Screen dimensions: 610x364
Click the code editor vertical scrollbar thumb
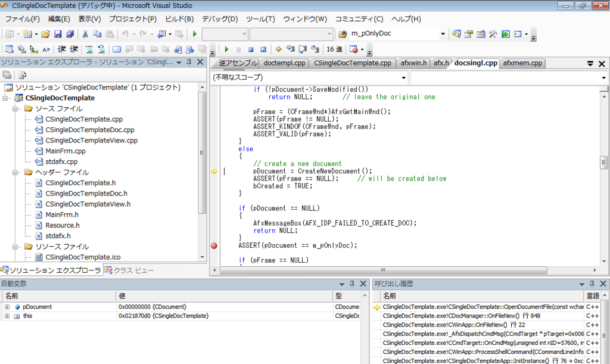pos(603,163)
